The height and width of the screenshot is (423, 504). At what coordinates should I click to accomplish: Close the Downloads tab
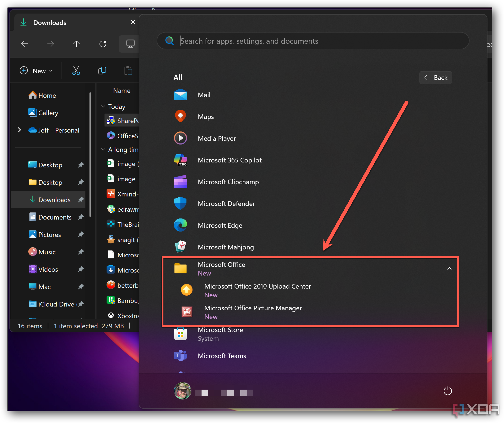[133, 22]
